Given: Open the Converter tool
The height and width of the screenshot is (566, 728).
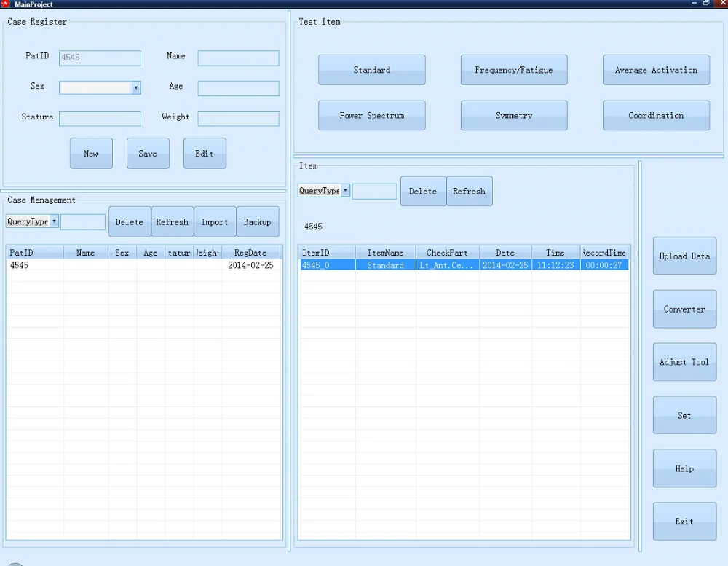Looking at the screenshot, I should (x=684, y=309).
